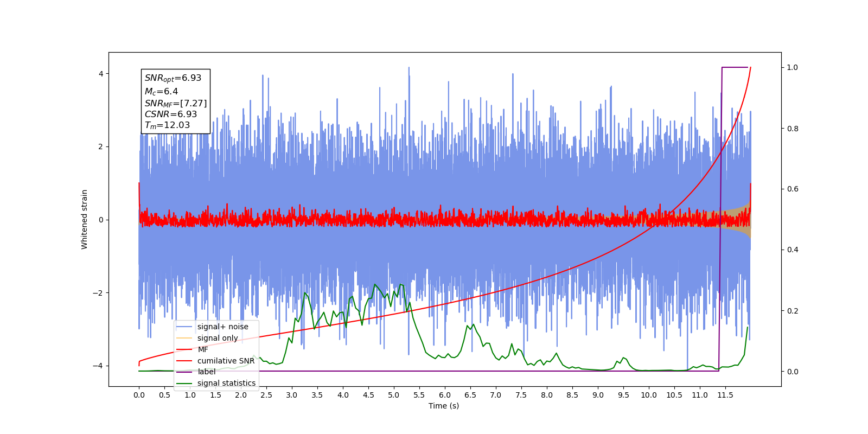Click the −4 tick on left y-axis
The width and height of the screenshot is (868, 434).
tap(98, 366)
